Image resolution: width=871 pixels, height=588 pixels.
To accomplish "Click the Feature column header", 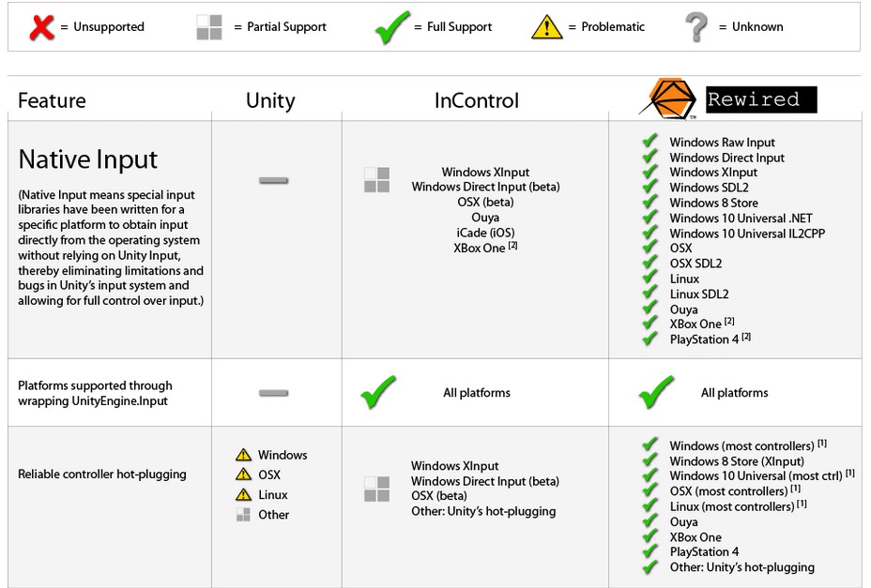I will tap(52, 100).
